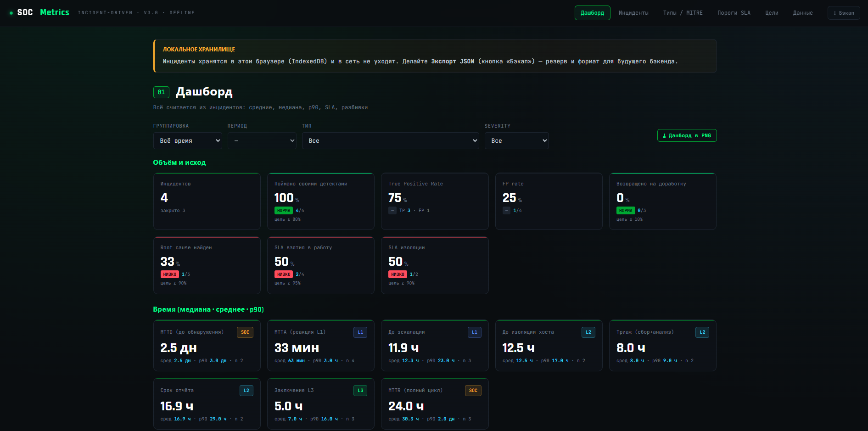Click the цель ≤ 10% text
The width and height of the screenshot is (868, 431).
pos(629,219)
